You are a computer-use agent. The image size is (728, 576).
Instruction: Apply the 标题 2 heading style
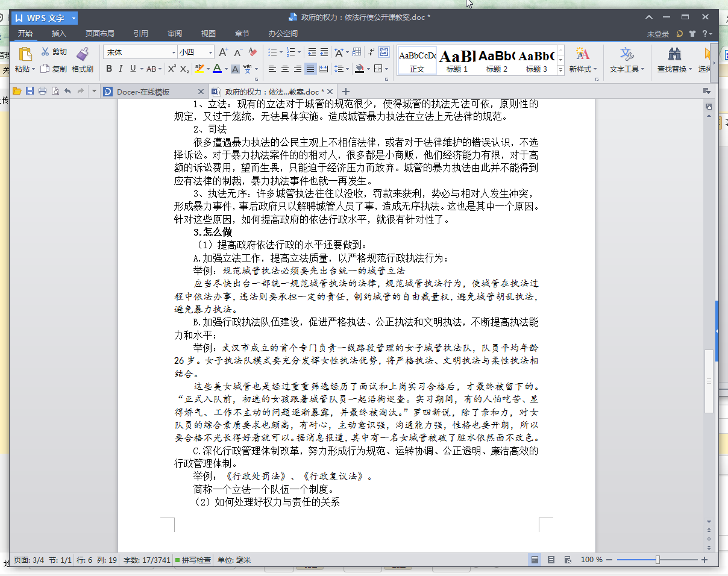tap(497, 60)
